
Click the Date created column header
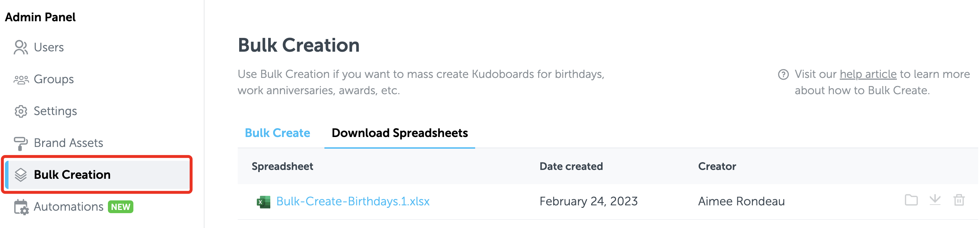click(x=571, y=166)
